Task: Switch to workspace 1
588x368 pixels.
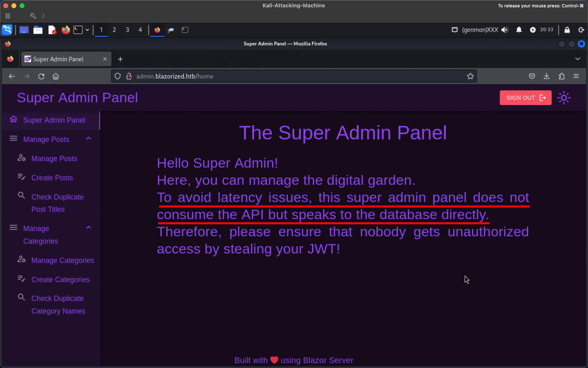Action: point(101,30)
